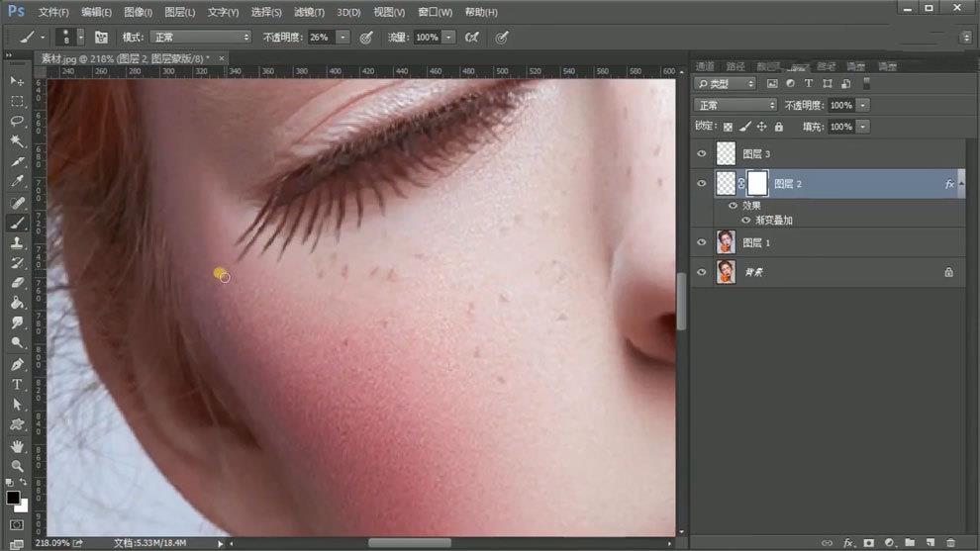Click the foreground color swatch
Viewport: 980px width, 551px height.
click(13, 498)
